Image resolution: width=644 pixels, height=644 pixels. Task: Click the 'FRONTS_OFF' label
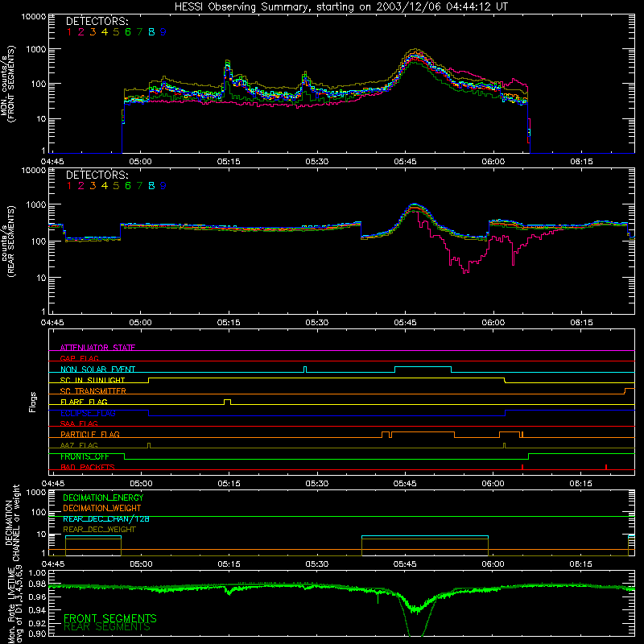pyautogui.click(x=85, y=456)
